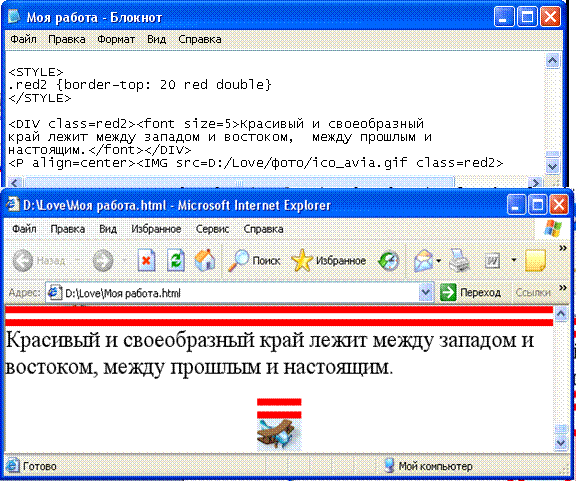Click Notepad horizontal scrollbar right arrow
The image size is (576, 481).
536,182
